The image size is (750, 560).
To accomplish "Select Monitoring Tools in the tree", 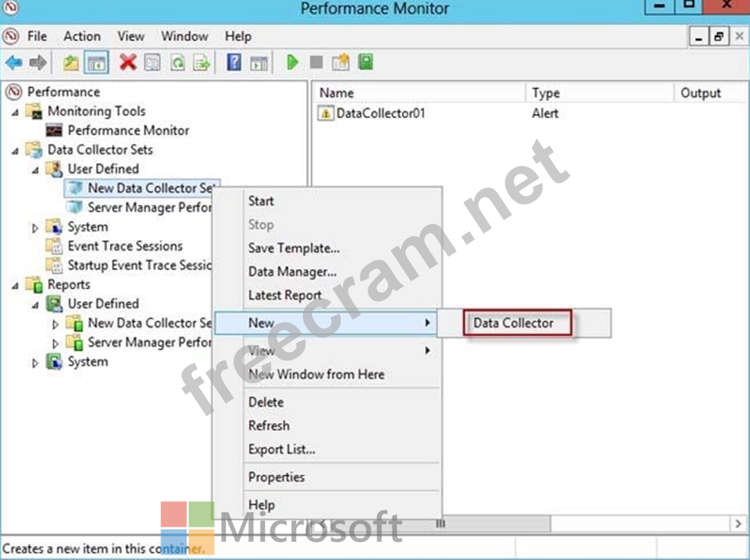I will 96,111.
